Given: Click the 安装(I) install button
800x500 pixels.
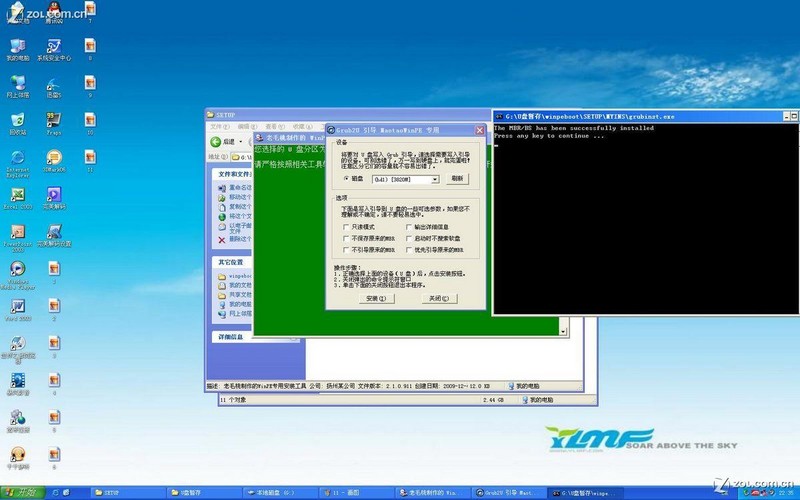Looking at the screenshot, I should pyautogui.click(x=376, y=298).
